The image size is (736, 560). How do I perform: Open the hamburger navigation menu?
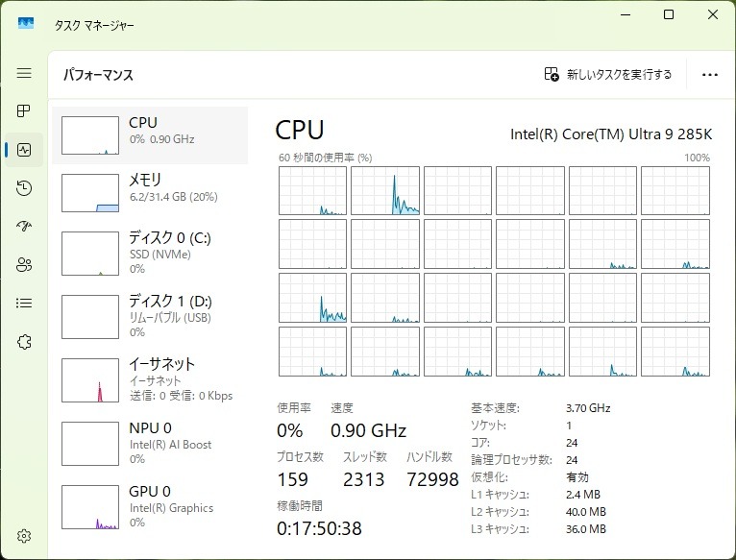(24, 73)
